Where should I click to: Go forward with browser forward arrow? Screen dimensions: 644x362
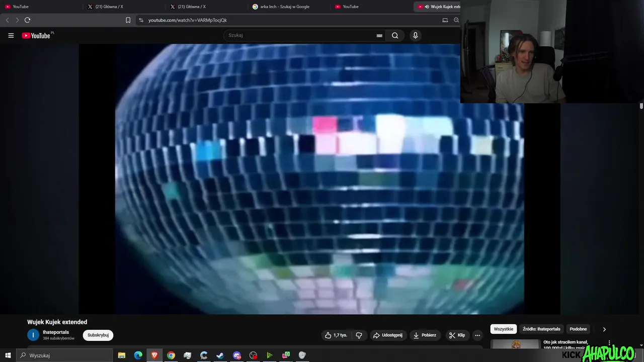[17, 20]
